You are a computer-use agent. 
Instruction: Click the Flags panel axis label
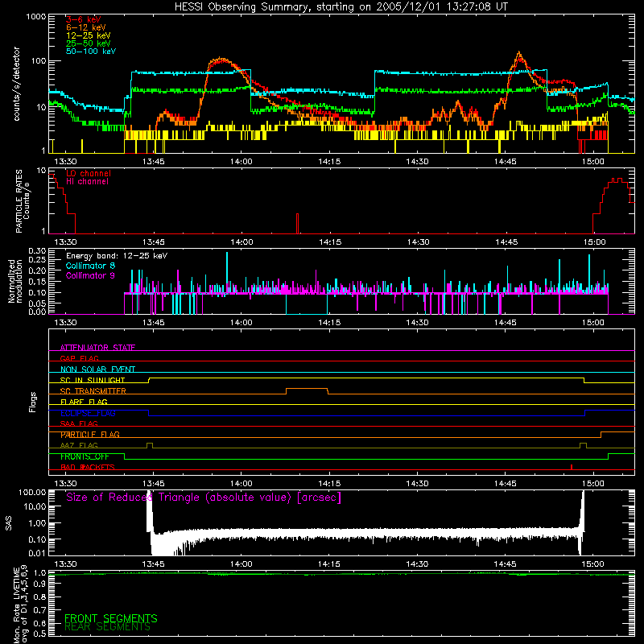point(33,402)
